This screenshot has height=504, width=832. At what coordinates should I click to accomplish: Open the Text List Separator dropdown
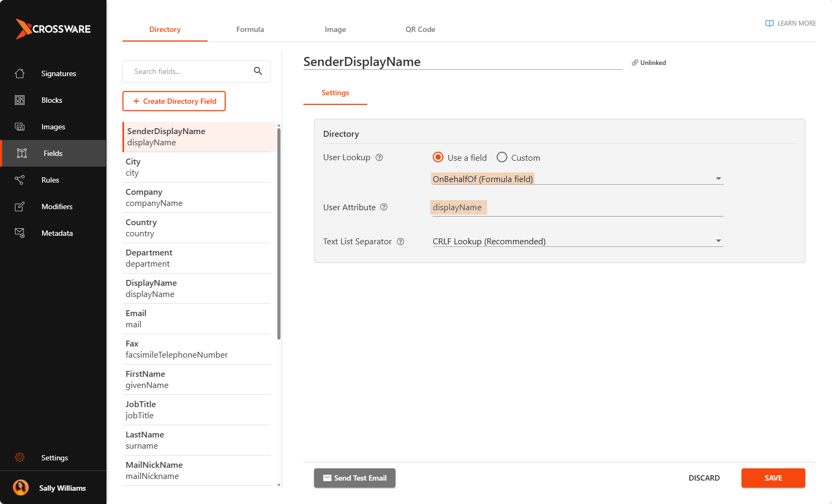pyautogui.click(x=718, y=241)
